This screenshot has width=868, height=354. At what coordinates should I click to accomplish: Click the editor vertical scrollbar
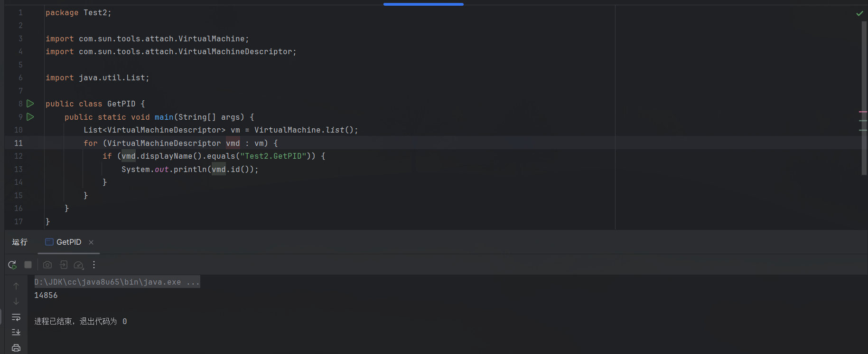(x=864, y=97)
